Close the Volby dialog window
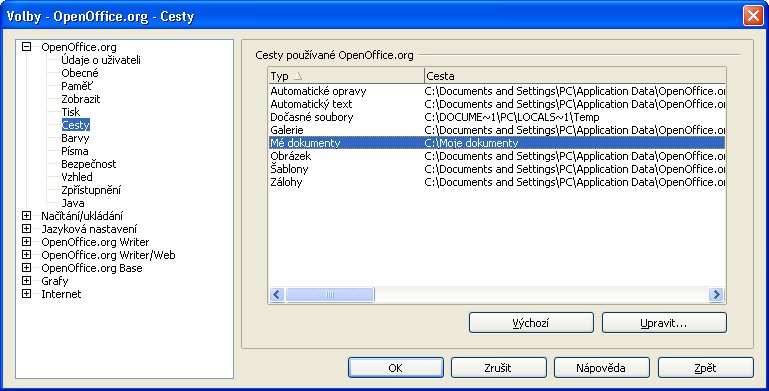 753,16
